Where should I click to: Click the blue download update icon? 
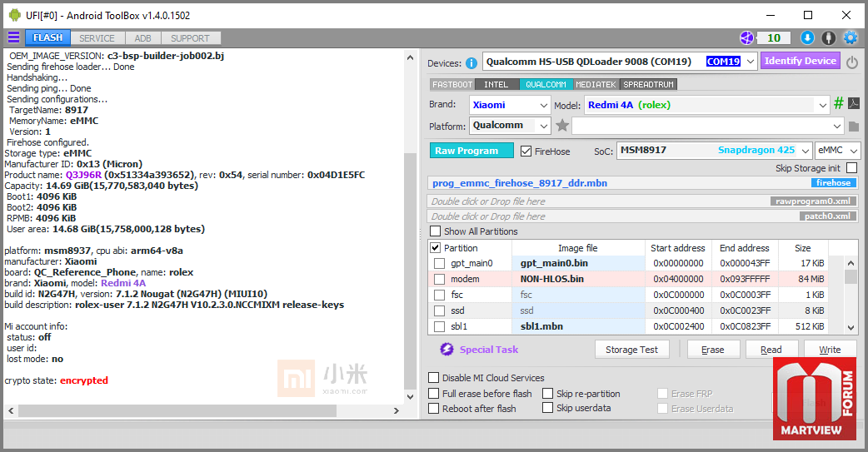(x=807, y=37)
